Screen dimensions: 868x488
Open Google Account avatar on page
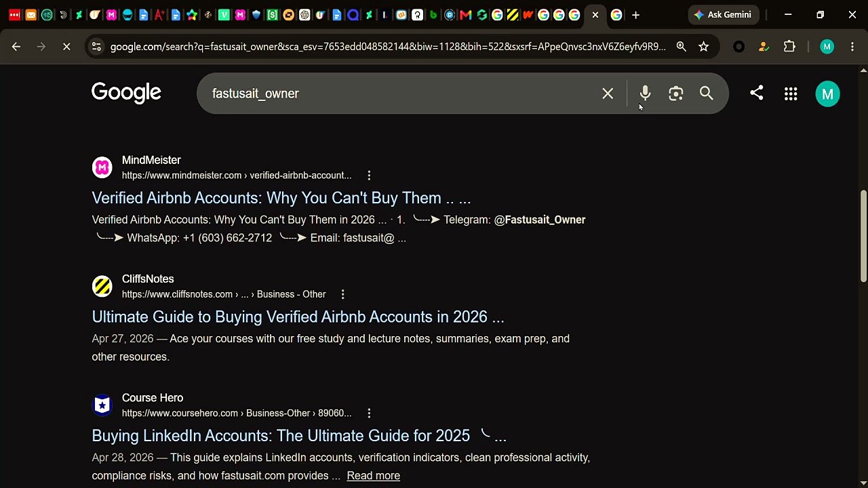(827, 94)
